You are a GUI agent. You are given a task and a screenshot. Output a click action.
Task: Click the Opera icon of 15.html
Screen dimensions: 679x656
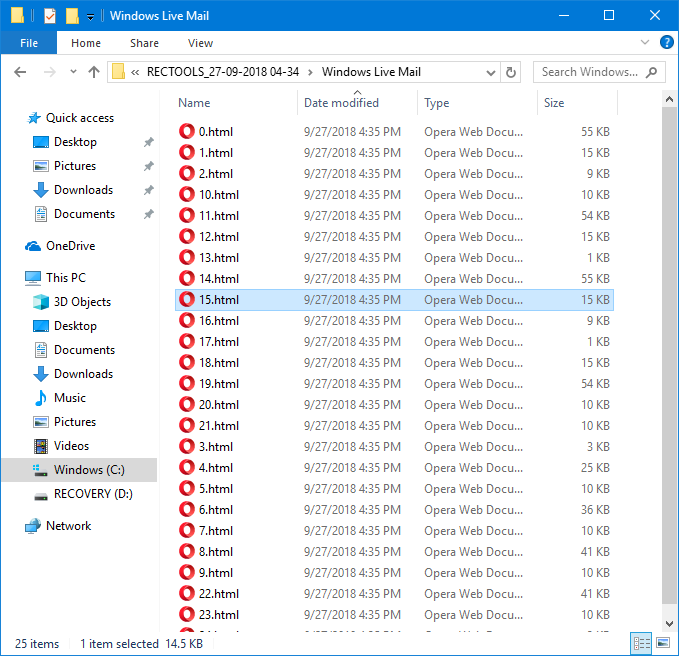(x=187, y=300)
